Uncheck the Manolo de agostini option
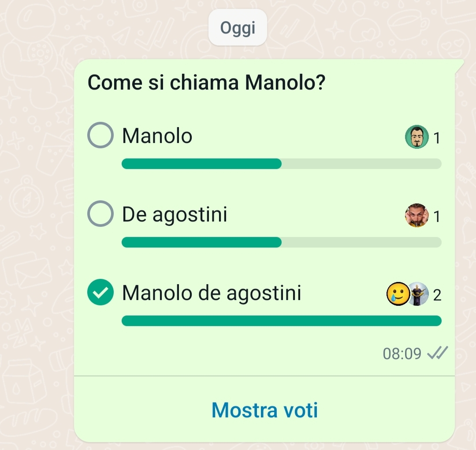Screen dimensions: 476x450 point(100,292)
